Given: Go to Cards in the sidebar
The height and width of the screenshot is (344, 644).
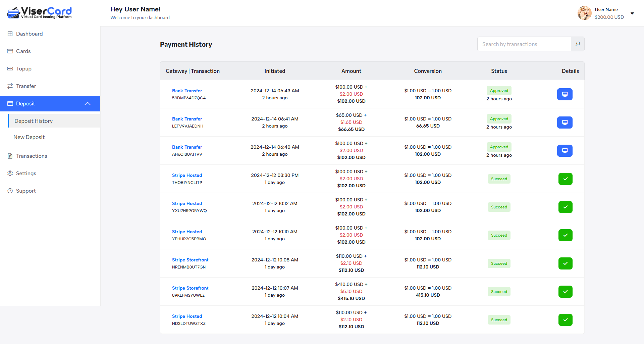Looking at the screenshot, I should tap(23, 51).
